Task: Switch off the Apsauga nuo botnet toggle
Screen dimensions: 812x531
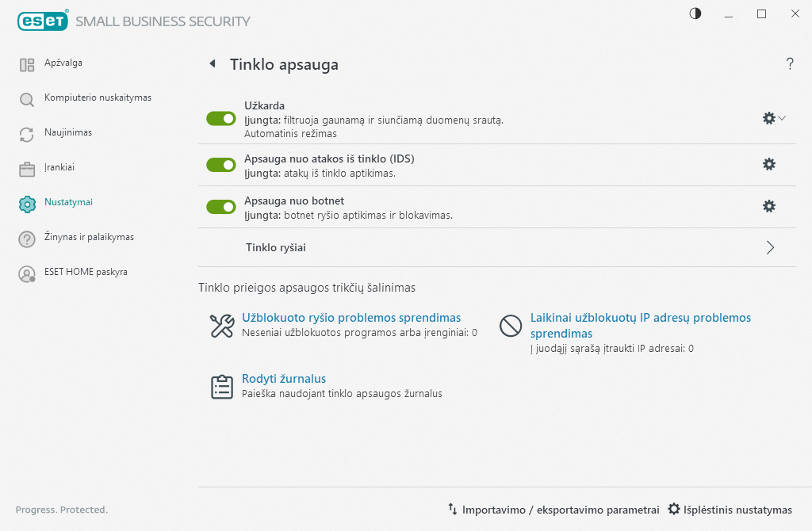Action: pyautogui.click(x=221, y=207)
